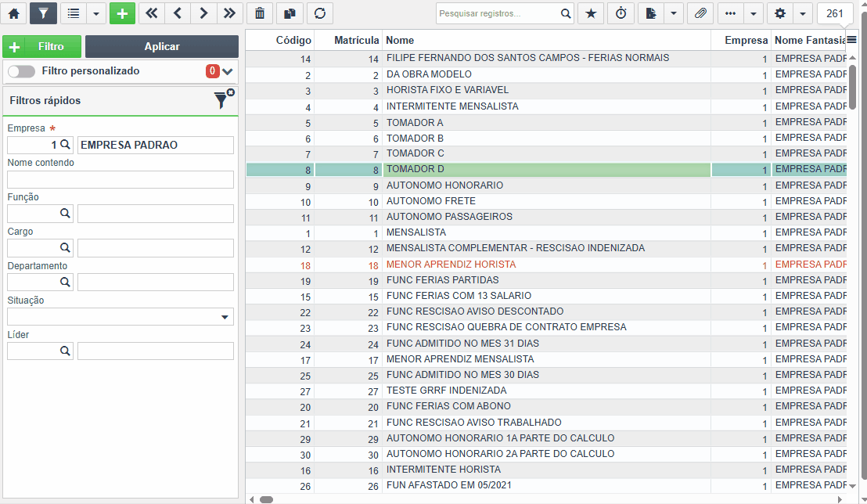Select the FUNC FERIAS PARTIDAS row
This screenshot has width=867, height=504.
click(x=546, y=280)
